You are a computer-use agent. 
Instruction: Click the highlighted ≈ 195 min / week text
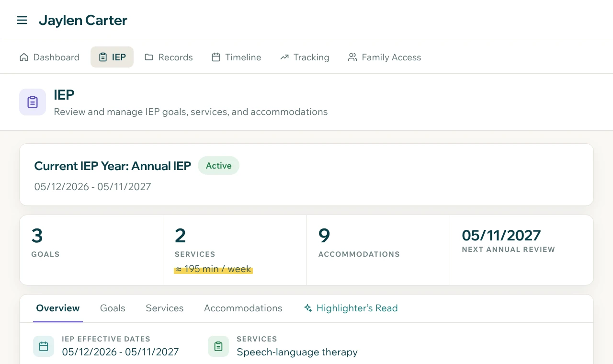pyautogui.click(x=213, y=269)
